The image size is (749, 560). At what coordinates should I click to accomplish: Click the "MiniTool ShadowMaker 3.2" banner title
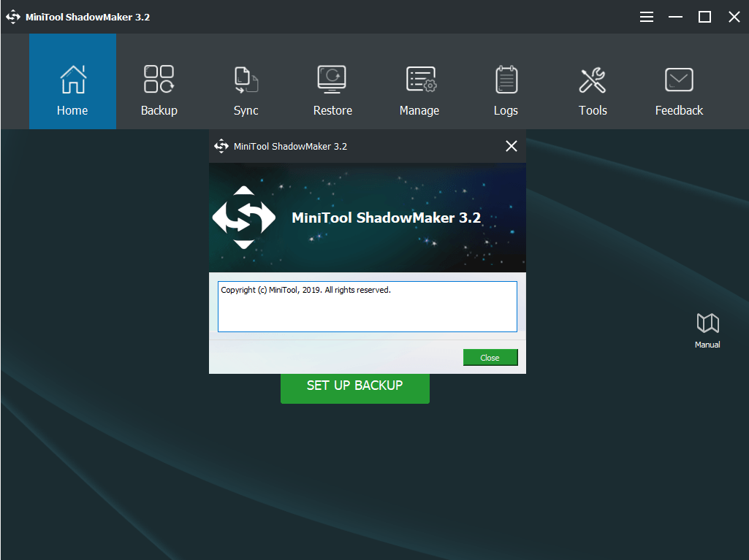pyautogui.click(x=386, y=218)
